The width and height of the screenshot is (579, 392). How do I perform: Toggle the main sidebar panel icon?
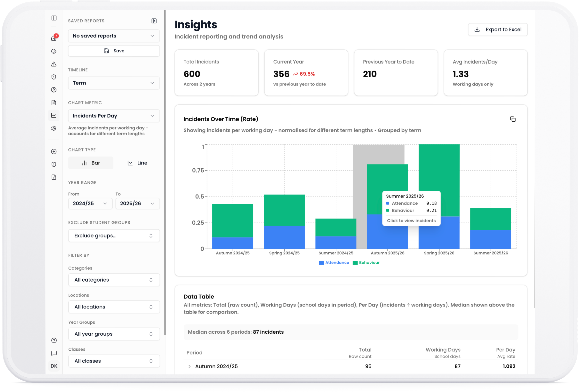point(54,18)
